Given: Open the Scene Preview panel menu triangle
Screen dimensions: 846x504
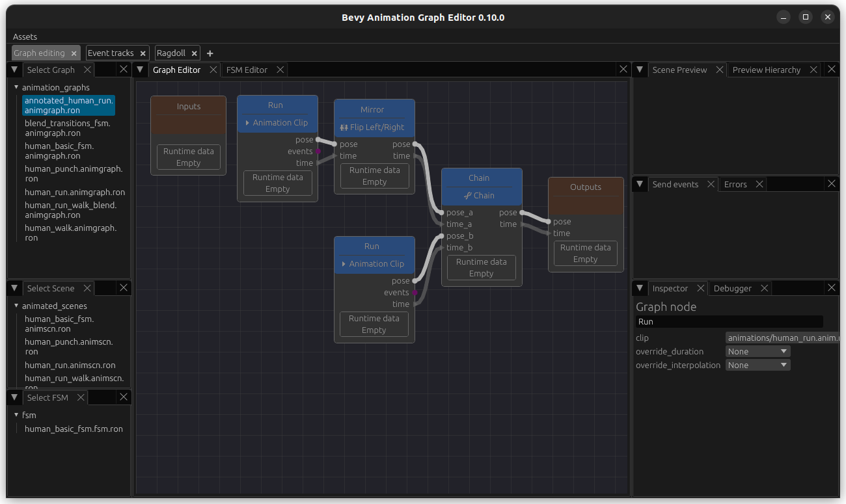Looking at the screenshot, I should click(x=640, y=70).
